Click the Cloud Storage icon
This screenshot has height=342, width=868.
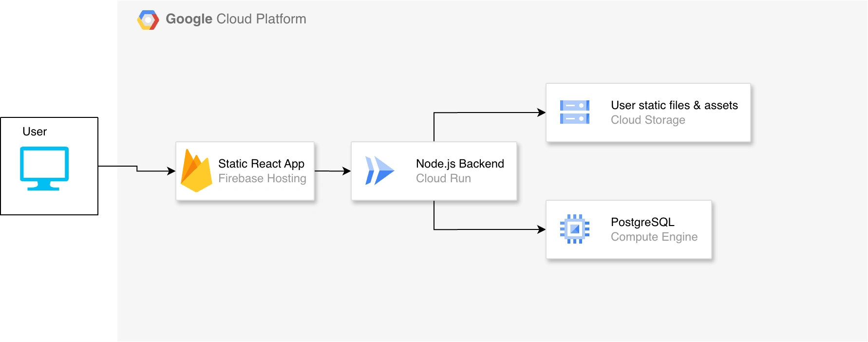tap(575, 112)
